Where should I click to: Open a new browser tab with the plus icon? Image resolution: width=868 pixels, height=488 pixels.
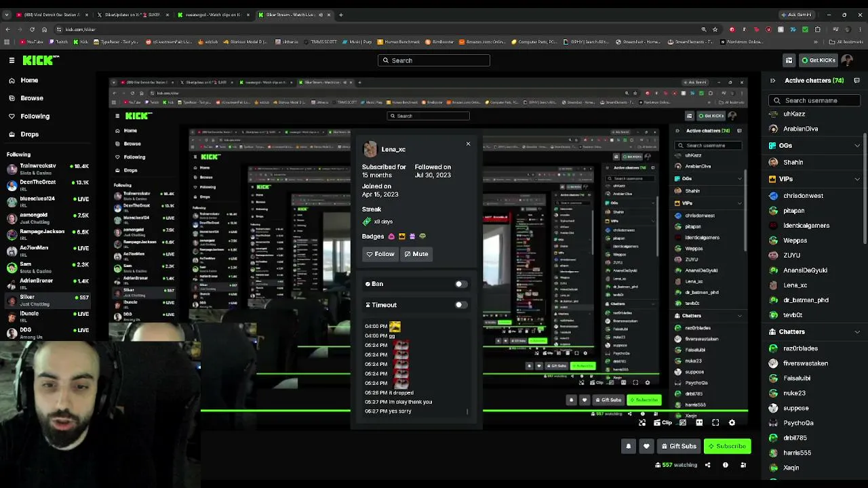point(341,15)
